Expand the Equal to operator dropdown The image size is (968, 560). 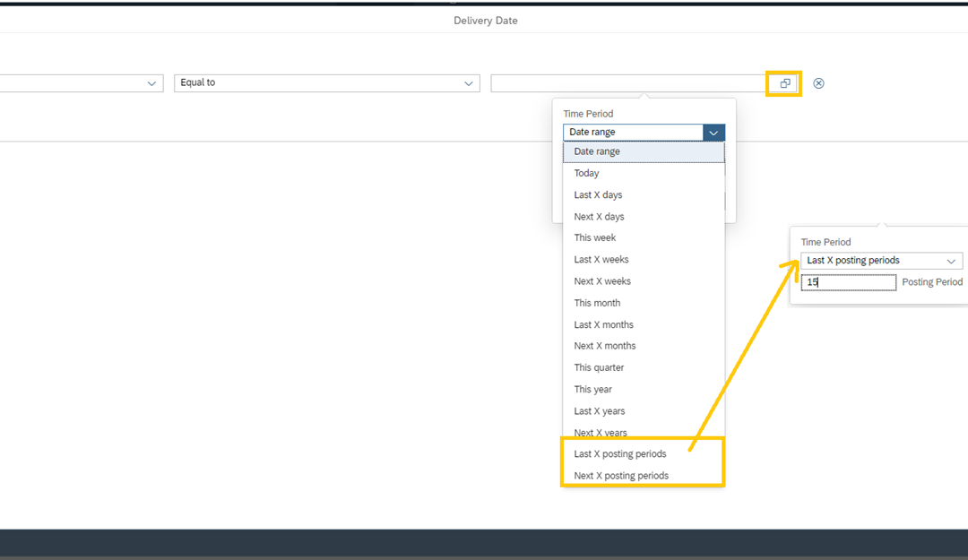point(469,83)
